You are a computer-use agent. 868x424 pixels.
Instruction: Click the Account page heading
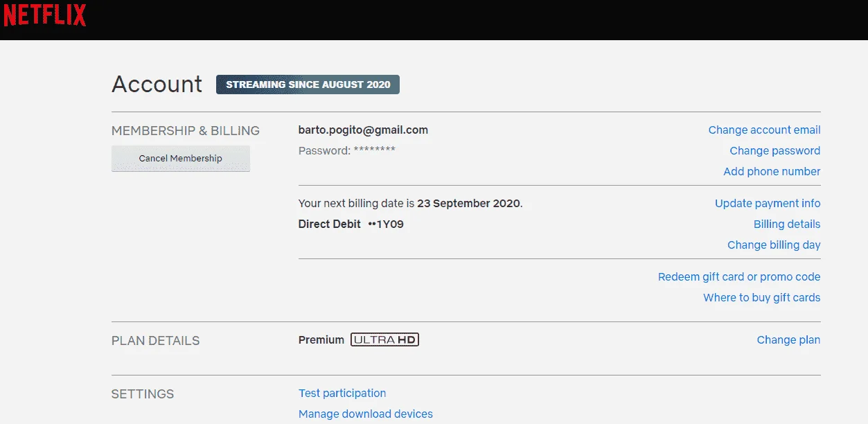pyautogui.click(x=157, y=85)
